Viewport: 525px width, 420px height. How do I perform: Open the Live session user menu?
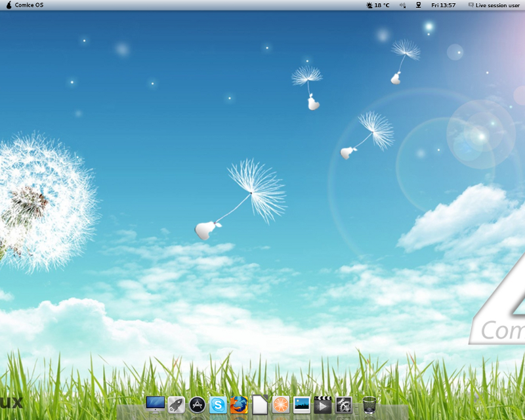point(497,5)
